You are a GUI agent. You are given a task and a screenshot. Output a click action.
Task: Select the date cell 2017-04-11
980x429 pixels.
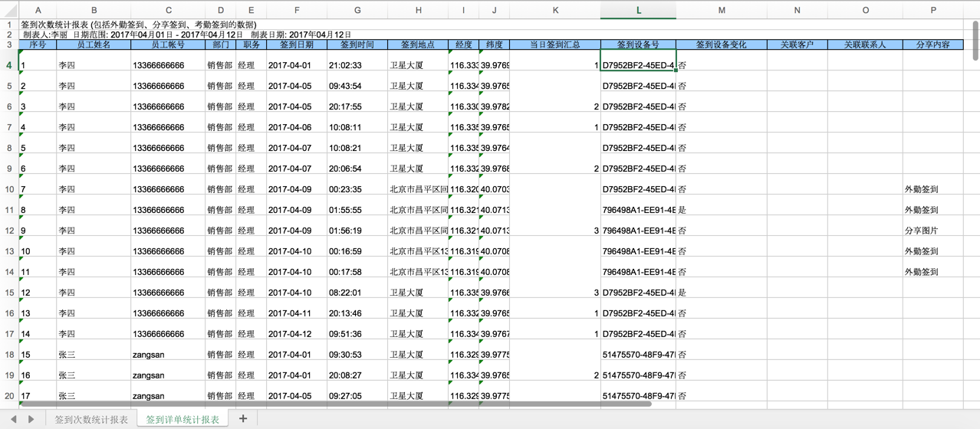(x=296, y=309)
